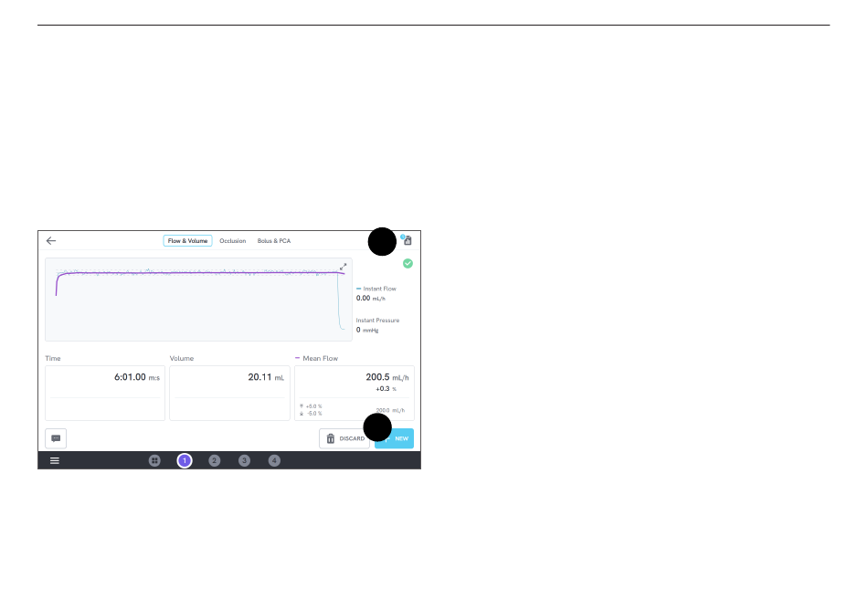Click the 6:01.00 time value
The height and width of the screenshot is (600, 868).
click(x=137, y=377)
